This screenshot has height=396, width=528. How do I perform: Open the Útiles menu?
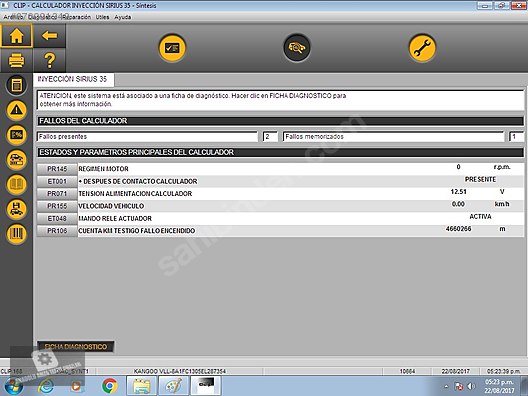pyautogui.click(x=102, y=17)
